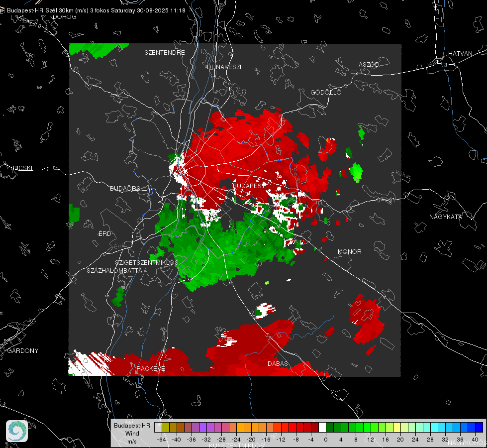Click the SZENTENDRE town label
The height and width of the screenshot is (448, 487).
pyautogui.click(x=165, y=53)
